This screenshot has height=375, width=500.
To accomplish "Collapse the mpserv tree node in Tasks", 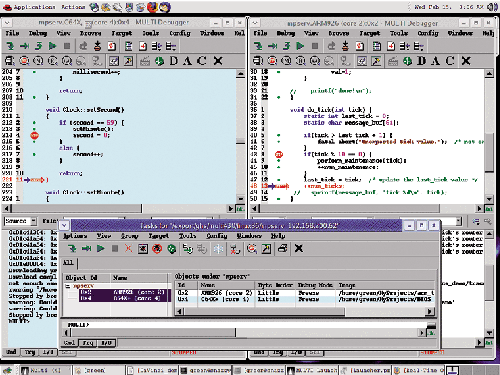I will [x=68, y=286].
